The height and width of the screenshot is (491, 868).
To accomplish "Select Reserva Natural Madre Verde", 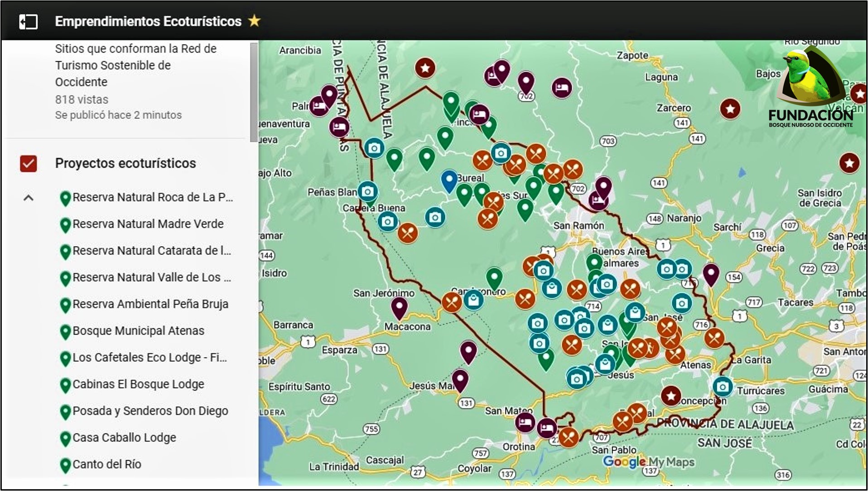I will (x=148, y=224).
